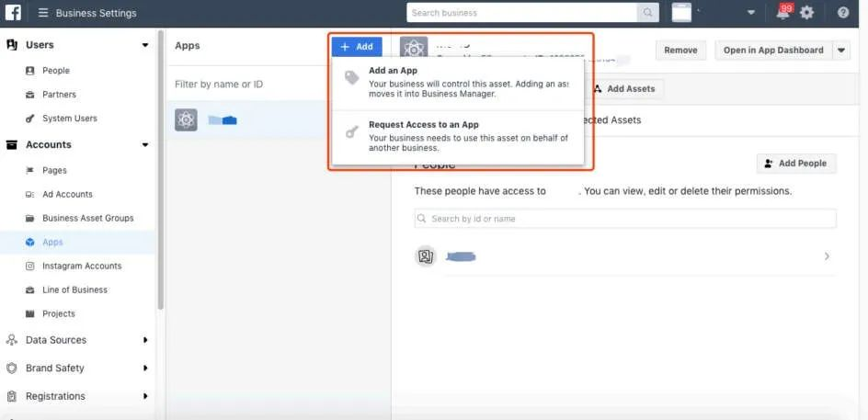
Task: Click the System Users key icon
Action: click(30, 119)
